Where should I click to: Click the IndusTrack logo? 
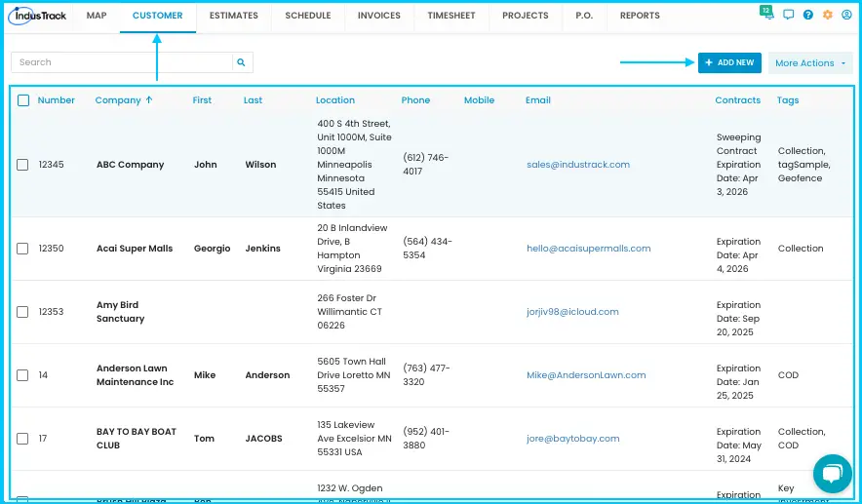coord(37,16)
